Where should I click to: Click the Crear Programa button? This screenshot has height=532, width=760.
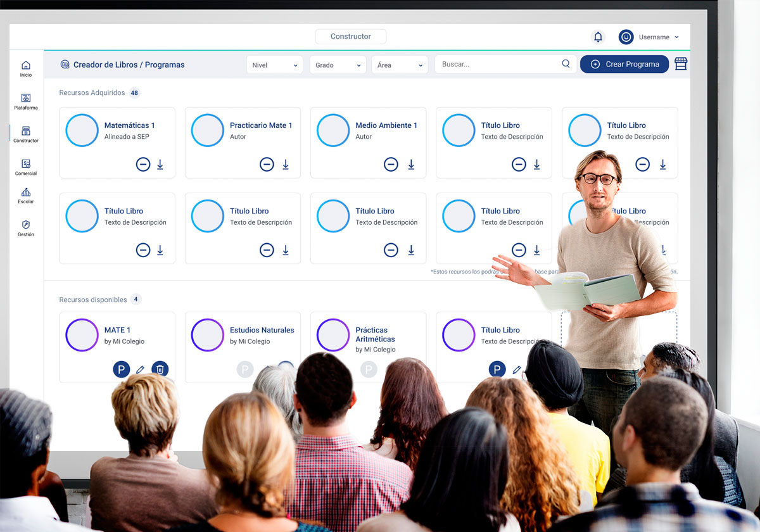pyautogui.click(x=624, y=64)
